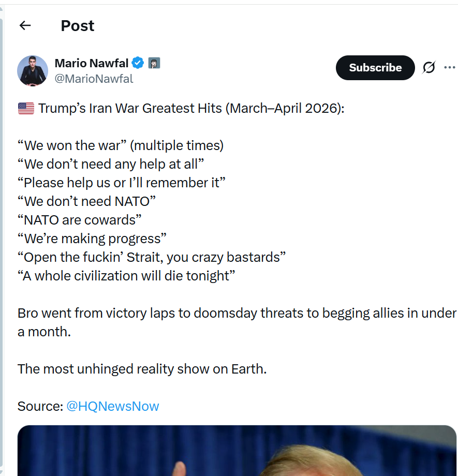Click "The most unhinged reality show on Earth" text
Viewport: 458px width, 476px height.
pyautogui.click(x=142, y=369)
